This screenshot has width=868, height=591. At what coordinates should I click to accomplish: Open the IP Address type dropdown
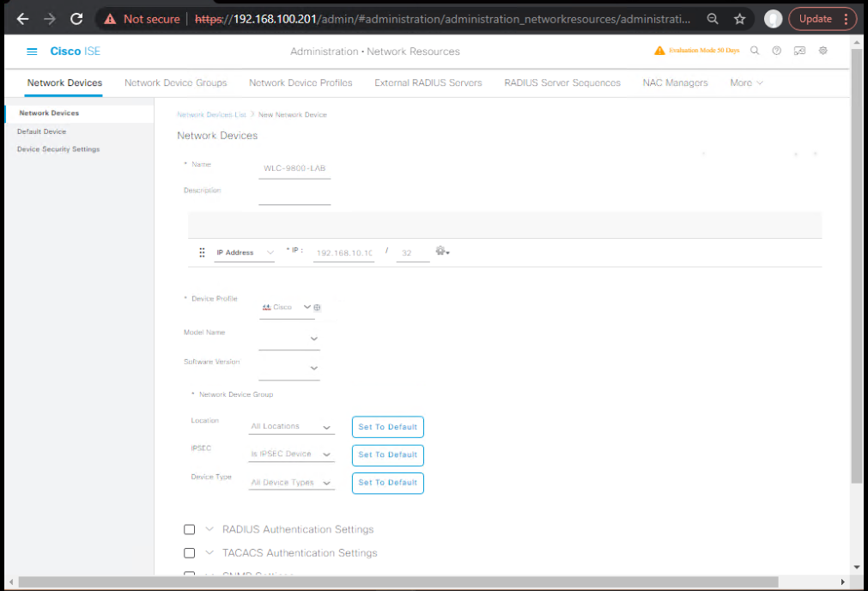[244, 253]
